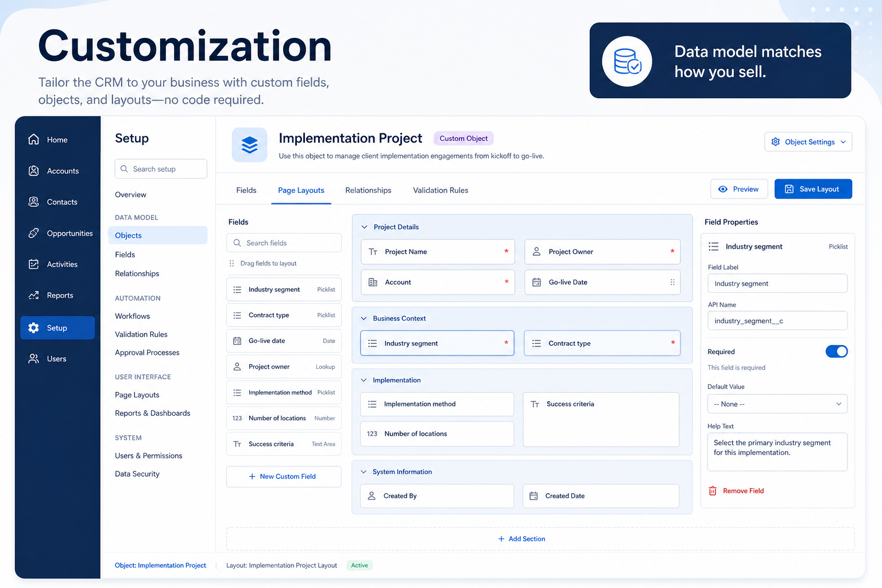
Task: Click the building icon on Account field
Action: (x=373, y=282)
